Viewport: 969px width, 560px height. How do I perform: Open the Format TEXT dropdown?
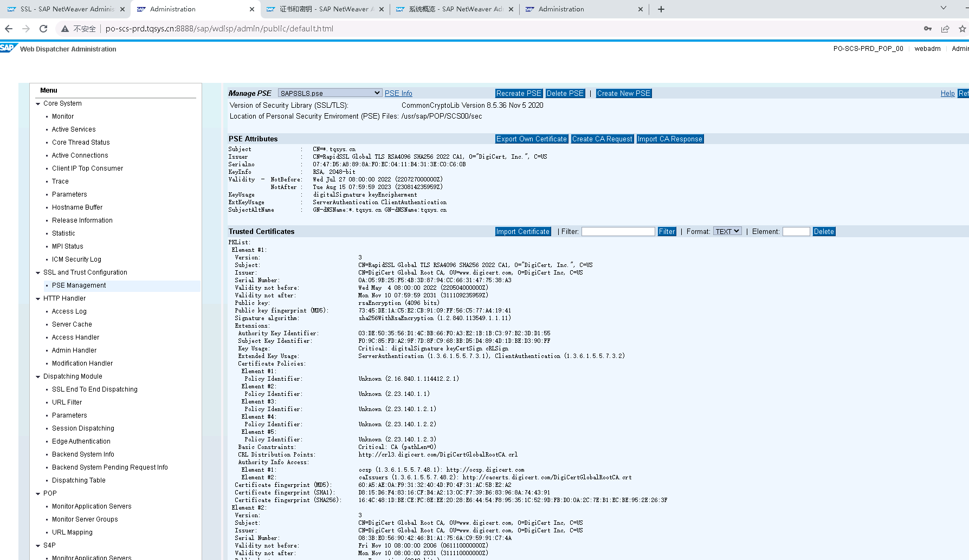(x=727, y=231)
